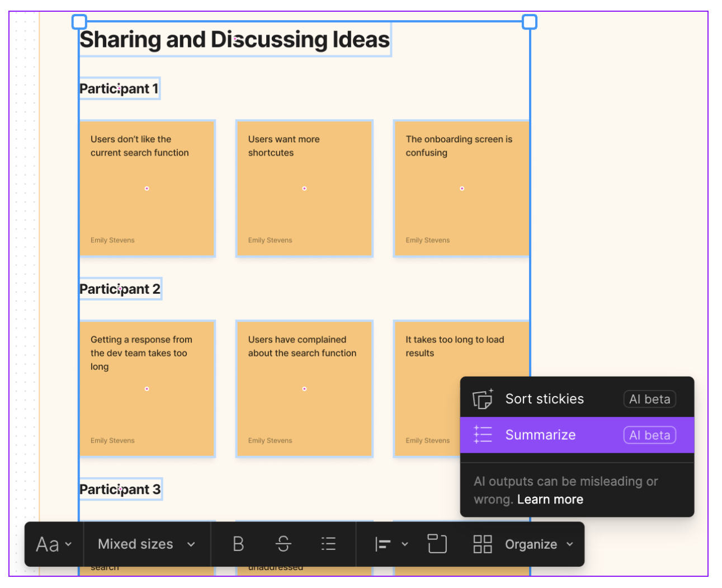
Task: Click the Sort stickies sparkle icon
Action: click(x=482, y=399)
